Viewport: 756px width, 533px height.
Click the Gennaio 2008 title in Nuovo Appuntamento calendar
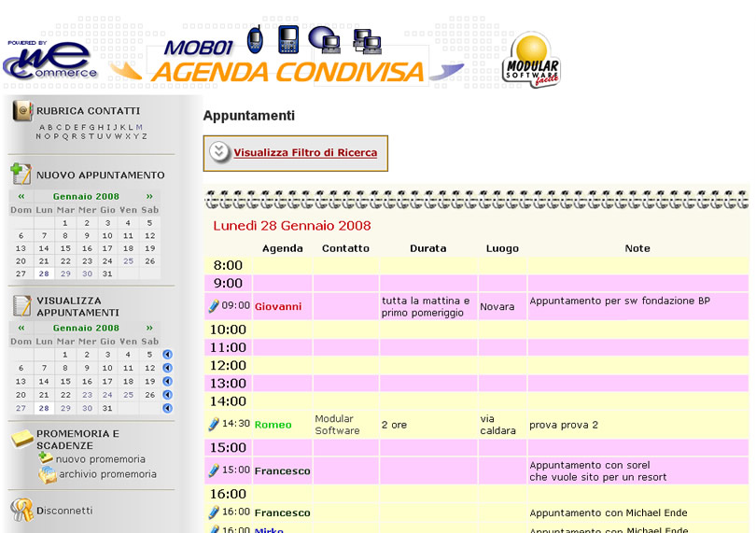86,196
